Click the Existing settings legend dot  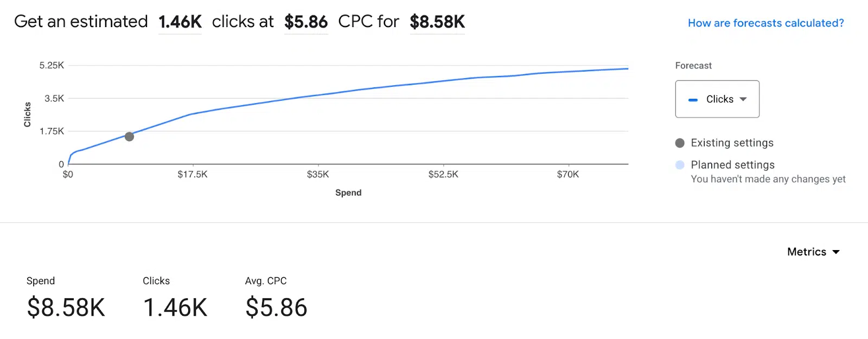coord(680,143)
